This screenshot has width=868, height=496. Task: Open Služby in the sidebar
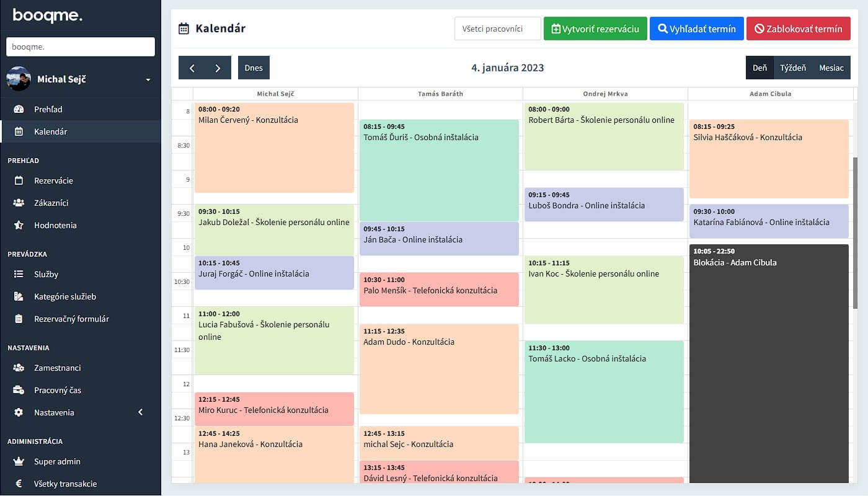[x=81, y=274]
